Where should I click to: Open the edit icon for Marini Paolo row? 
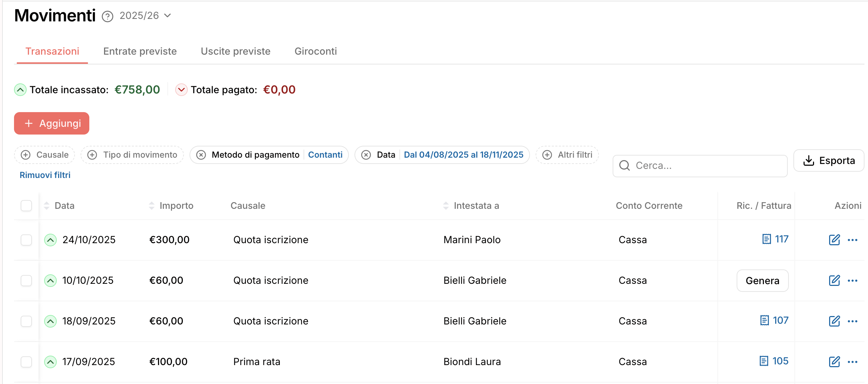(834, 240)
